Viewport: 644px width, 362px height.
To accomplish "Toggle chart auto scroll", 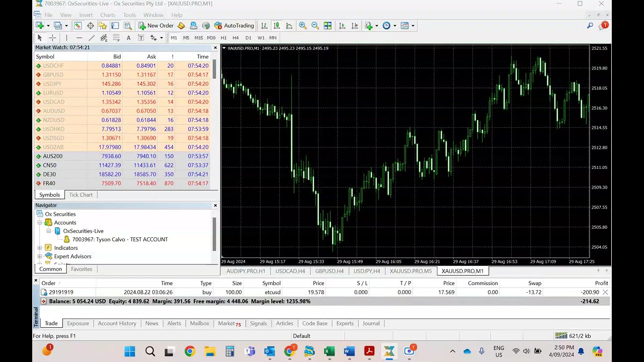I will tap(342, 26).
